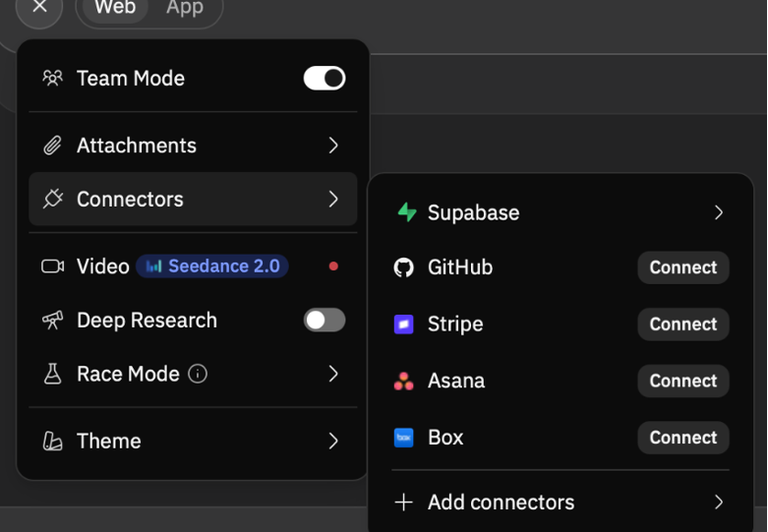Screen dimensions: 768x532
Task: Click the blue Box icon
Action: point(403,438)
